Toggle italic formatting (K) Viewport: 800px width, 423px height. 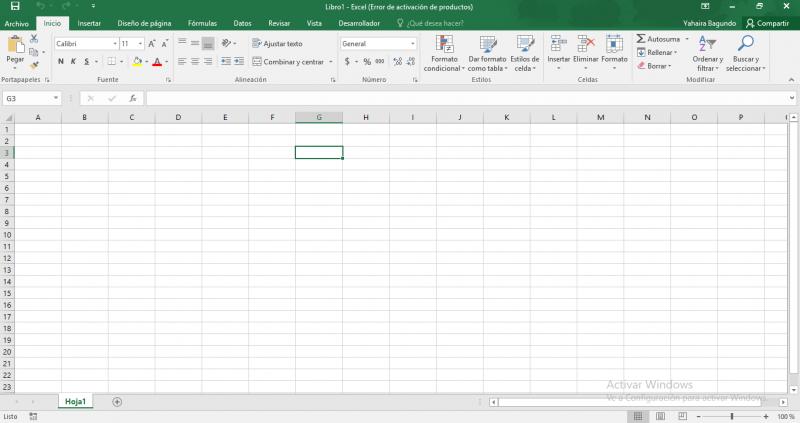(73, 62)
